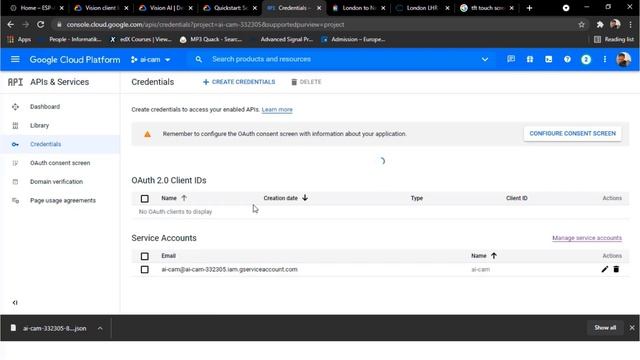Expand downloaded json file options chevron

click(x=100, y=328)
